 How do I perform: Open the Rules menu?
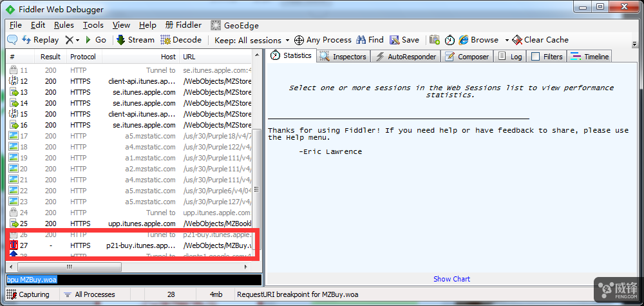64,25
